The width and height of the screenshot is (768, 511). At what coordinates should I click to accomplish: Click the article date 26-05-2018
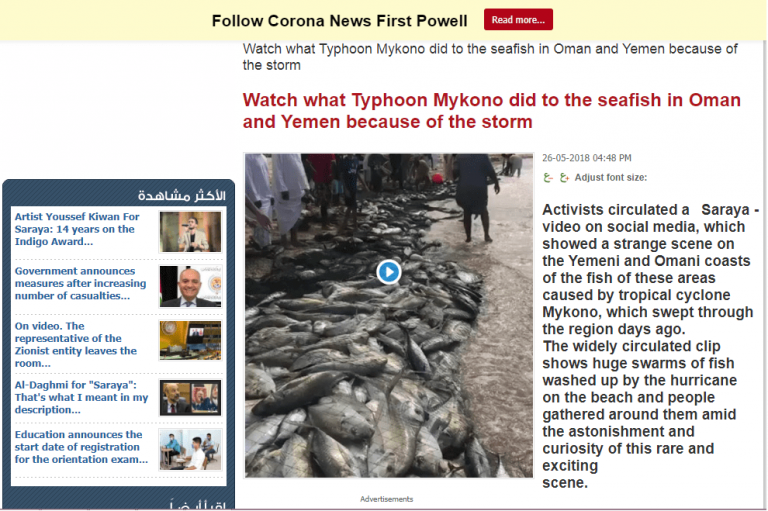[x=587, y=158]
